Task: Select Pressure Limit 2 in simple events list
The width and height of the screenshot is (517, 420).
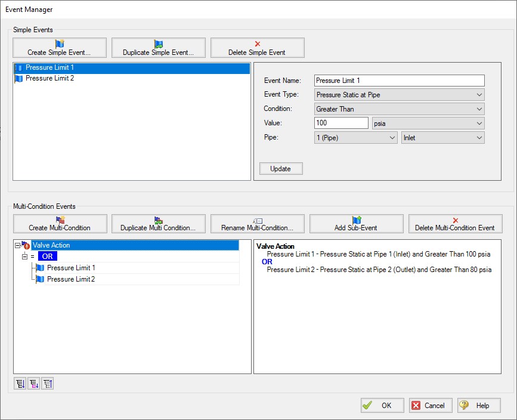Action: tap(132, 79)
